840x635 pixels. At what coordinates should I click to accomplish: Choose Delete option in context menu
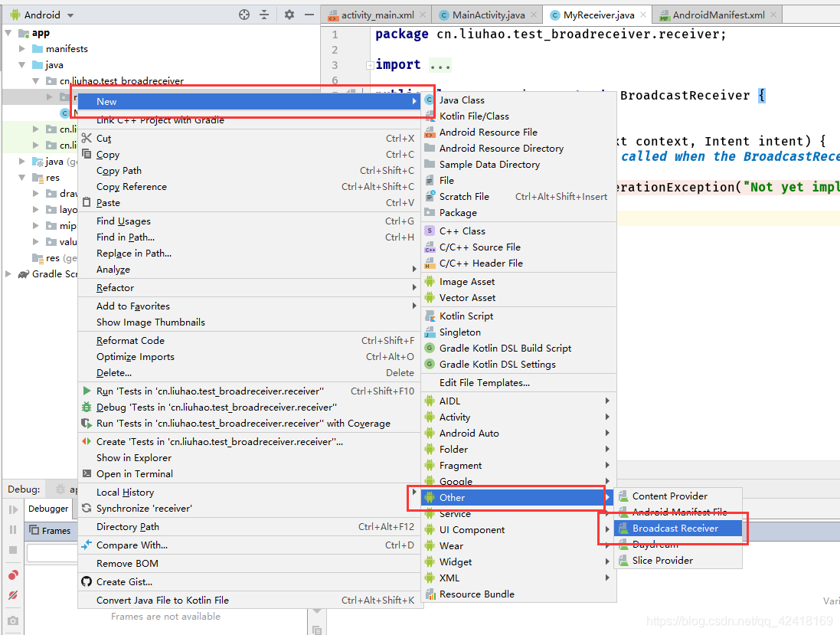(249, 372)
